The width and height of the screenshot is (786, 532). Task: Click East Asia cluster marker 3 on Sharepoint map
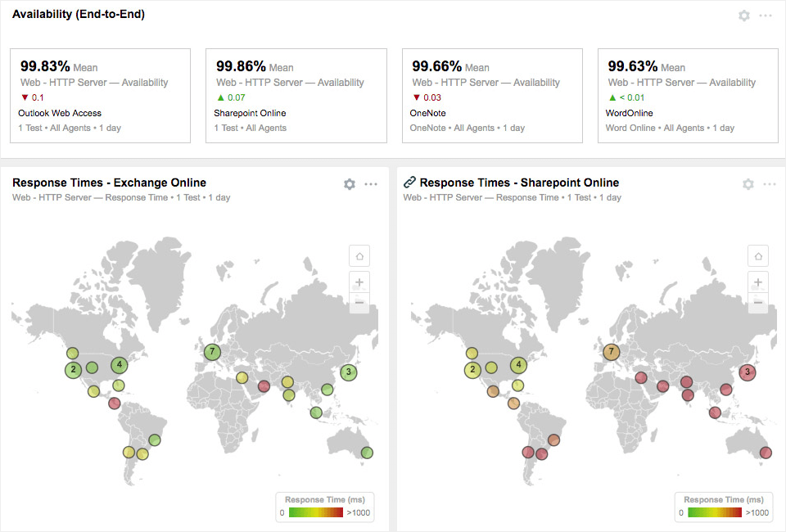747,372
